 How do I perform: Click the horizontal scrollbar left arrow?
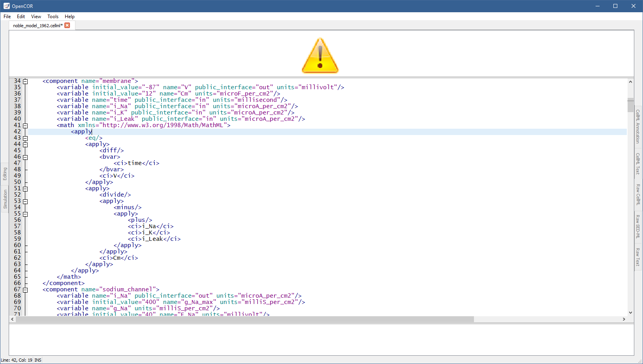pos(12,319)
